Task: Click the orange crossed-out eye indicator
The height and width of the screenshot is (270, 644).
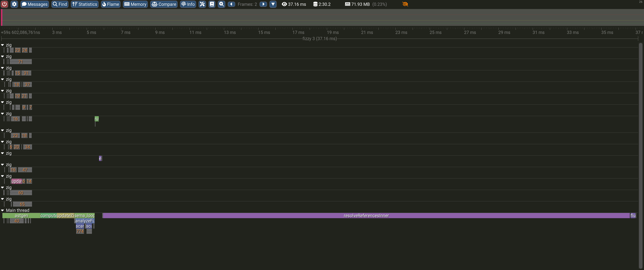Action: pos(405,4)
